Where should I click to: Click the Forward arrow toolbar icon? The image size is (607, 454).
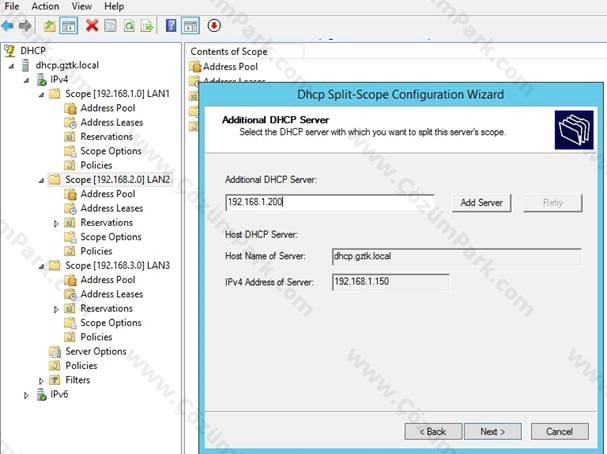click(27, 25)
